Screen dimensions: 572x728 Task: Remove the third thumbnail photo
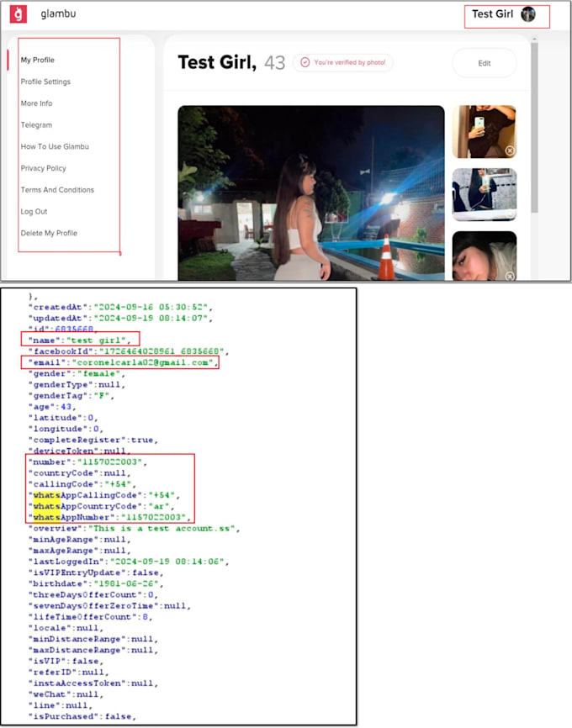tap(510, 277)
